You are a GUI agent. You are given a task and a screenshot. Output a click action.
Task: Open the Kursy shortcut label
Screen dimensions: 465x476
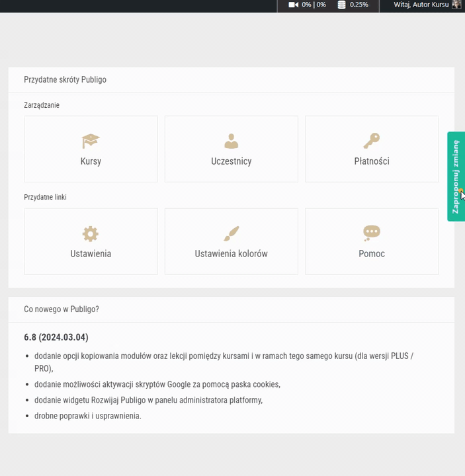coord(91,161)
